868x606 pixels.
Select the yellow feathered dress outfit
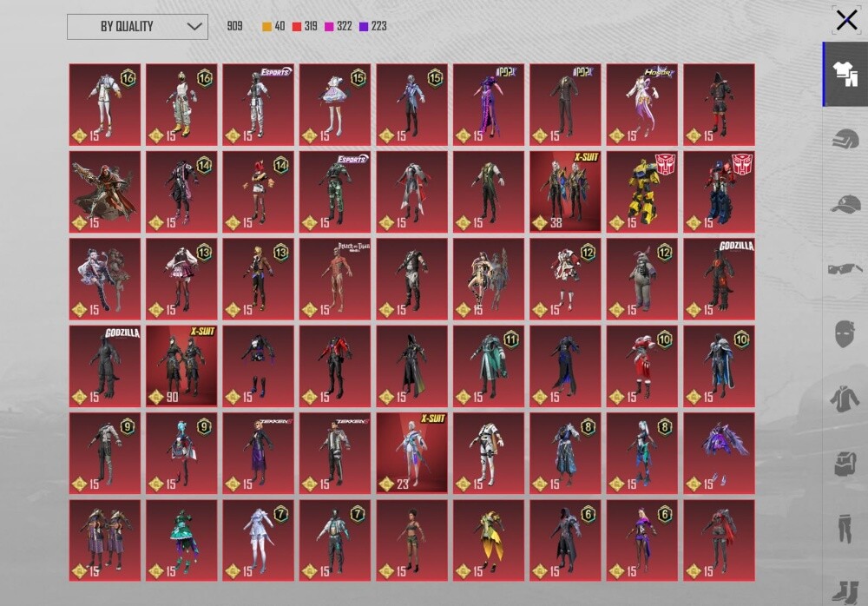point(488,541)
